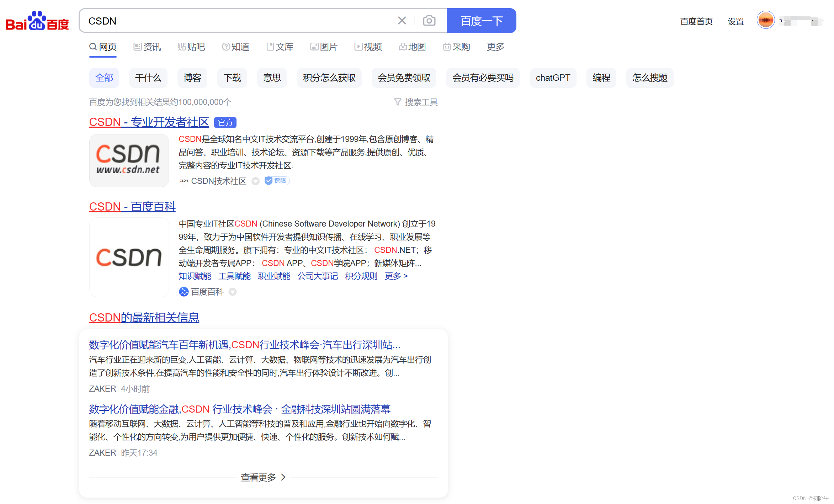Viewport: 834px width, 504px height.
Task: Click the 保障 shield badge
Action: click(x=277, y=181)
